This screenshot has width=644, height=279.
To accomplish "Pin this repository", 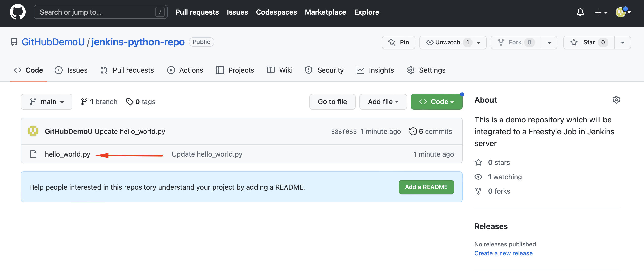I will click(398, 42).
